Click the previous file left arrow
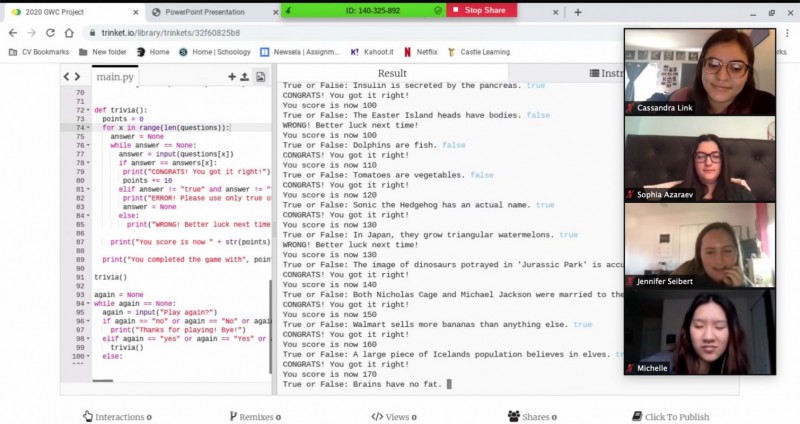Screen dimensions: 800x424 pos(68,76)
